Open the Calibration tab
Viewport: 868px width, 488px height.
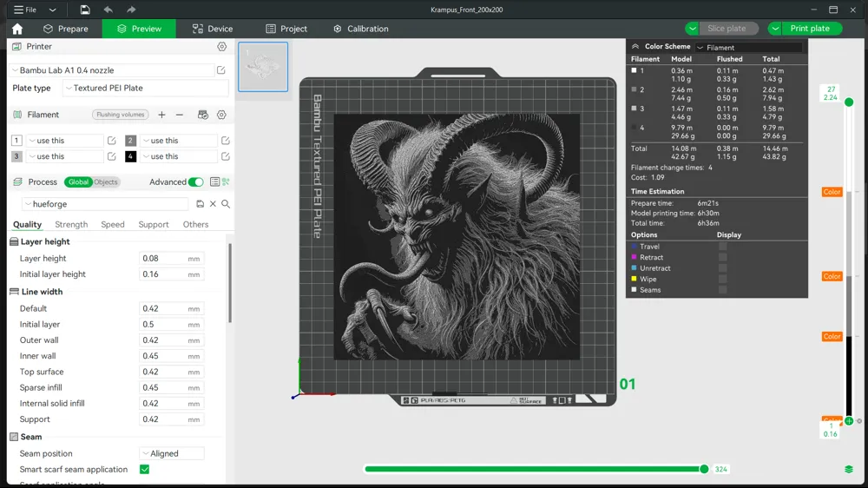361,29
